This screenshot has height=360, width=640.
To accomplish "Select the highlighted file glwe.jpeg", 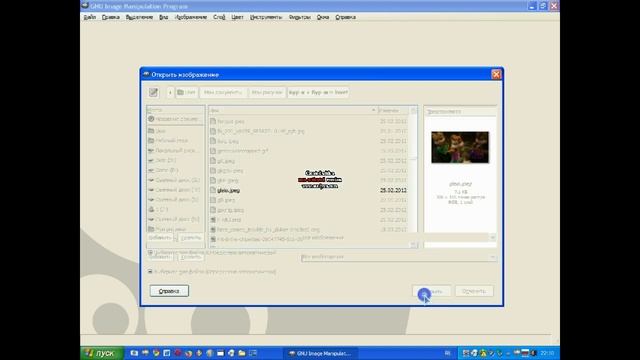I will point(229,191).
